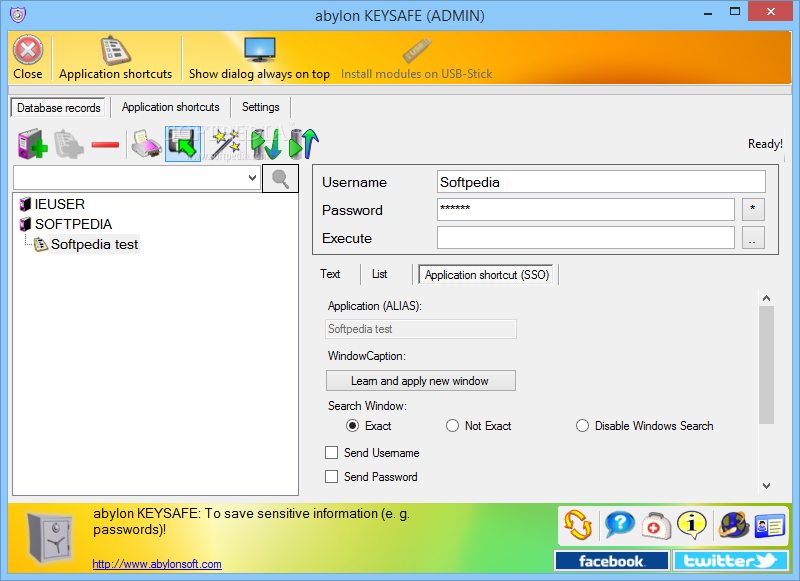Click the first-aid support icon
The width and height of the screenshot is (800, 581).
point(656,525)
